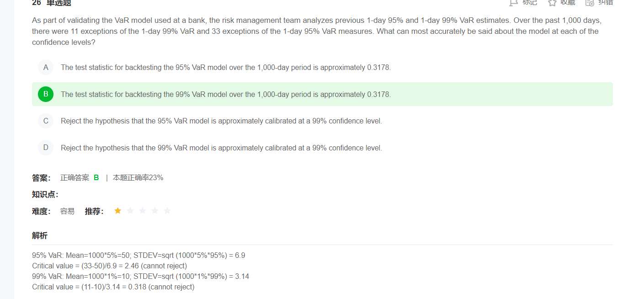Set 推荐 rating to two stars
The width and height of the screenshot is (644, 299).
130,211
